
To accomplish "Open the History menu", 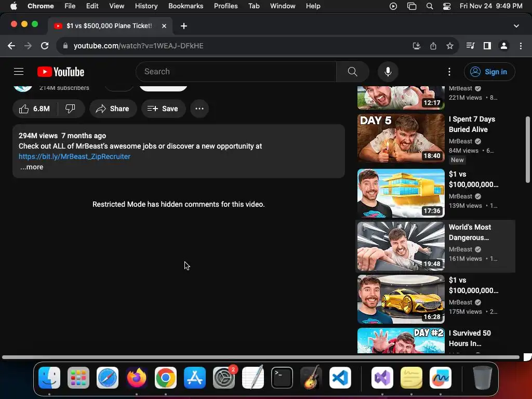I will click(x=146, y=6).
